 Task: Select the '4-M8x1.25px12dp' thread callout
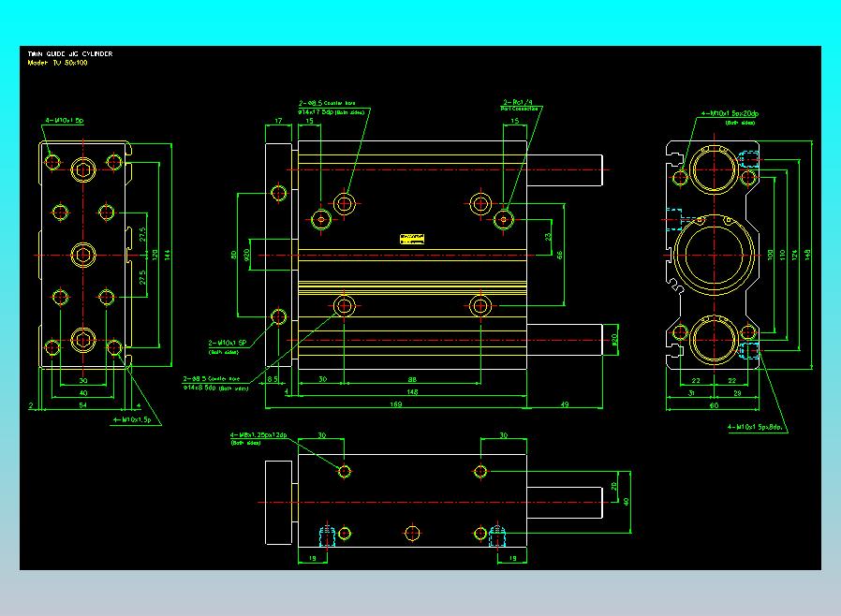258,434
